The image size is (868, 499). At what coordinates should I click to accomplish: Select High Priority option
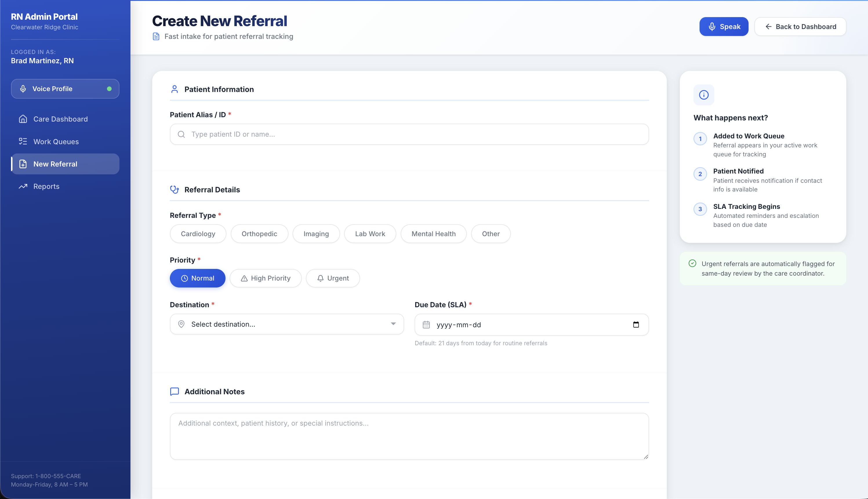265,278
